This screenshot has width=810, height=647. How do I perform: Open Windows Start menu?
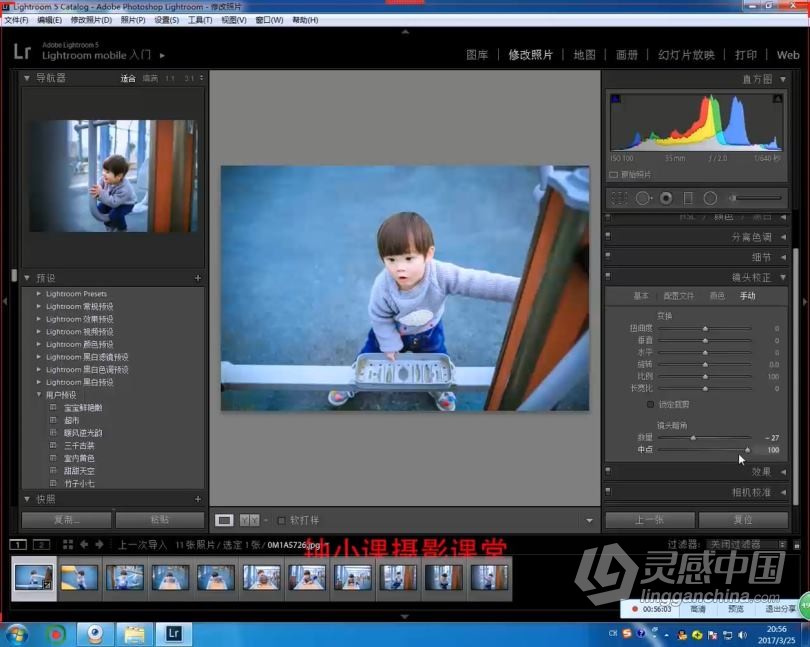click(x=17, y=634)
